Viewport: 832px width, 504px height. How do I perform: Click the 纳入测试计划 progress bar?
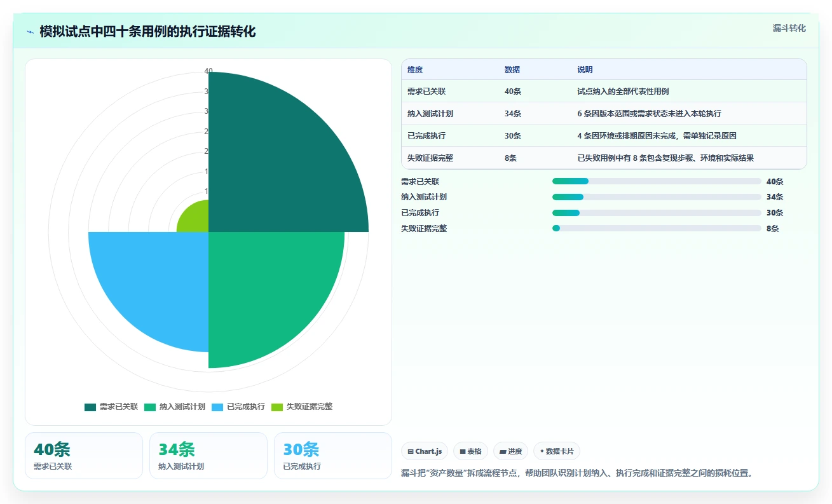[657, 197]
